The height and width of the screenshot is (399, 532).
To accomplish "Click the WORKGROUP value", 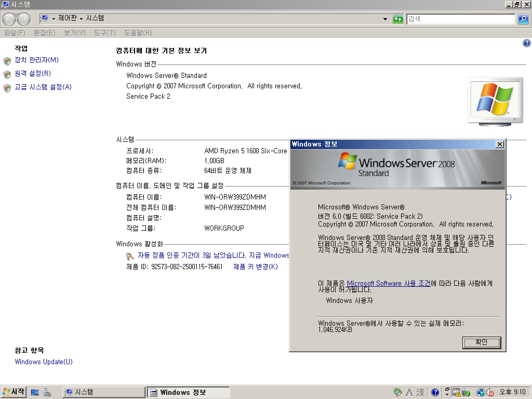I will [224, 228].
